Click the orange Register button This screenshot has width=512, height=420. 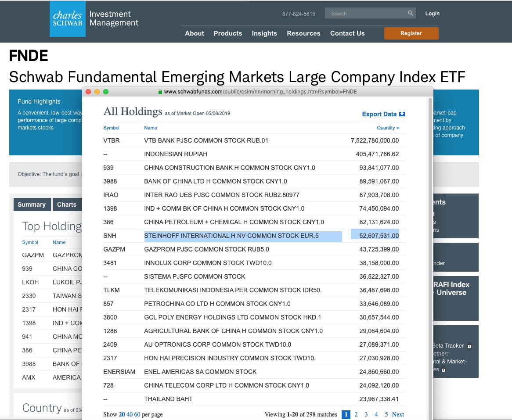411,33
